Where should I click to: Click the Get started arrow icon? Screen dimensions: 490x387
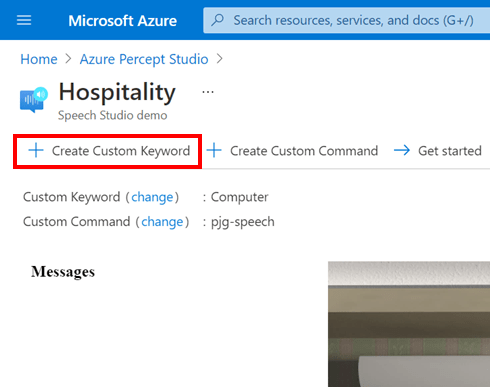[402, 151]
